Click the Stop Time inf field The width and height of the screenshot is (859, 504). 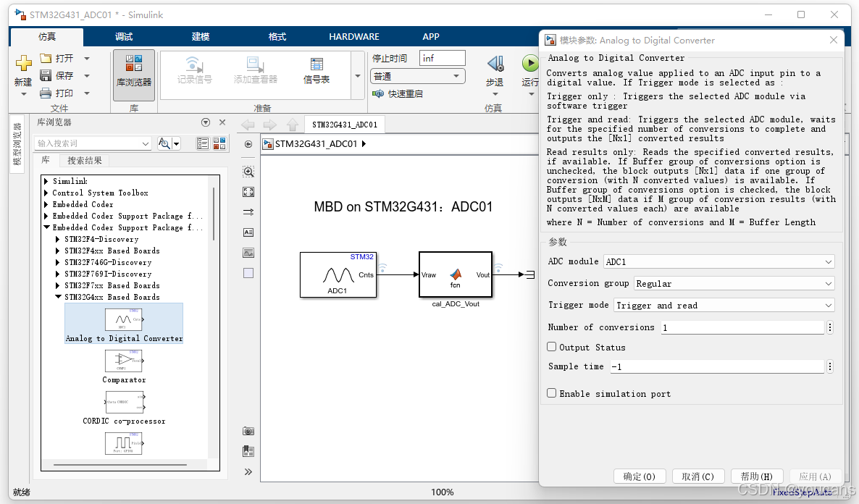click(442, 58)
